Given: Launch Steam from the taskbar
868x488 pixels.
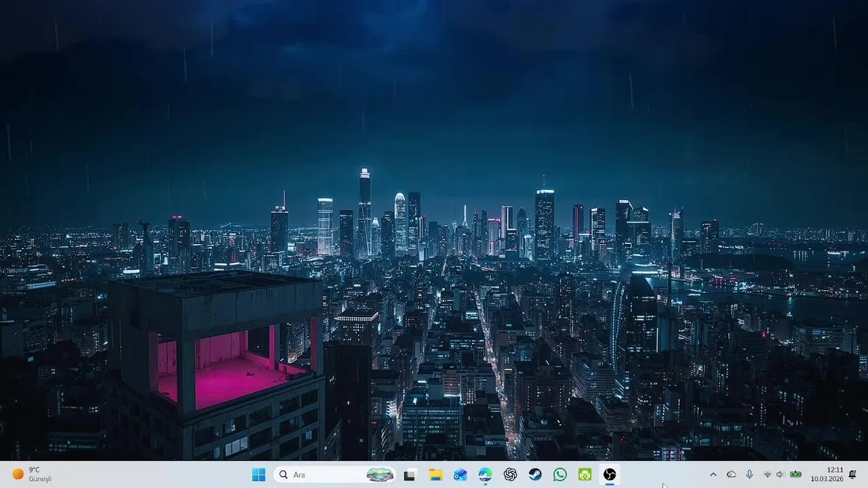Looking at the screenshot, I should click(x=535, y=475).
